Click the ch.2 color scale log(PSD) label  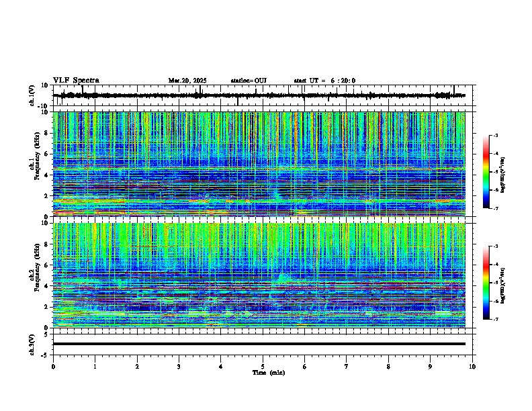(x=503, y=285)
